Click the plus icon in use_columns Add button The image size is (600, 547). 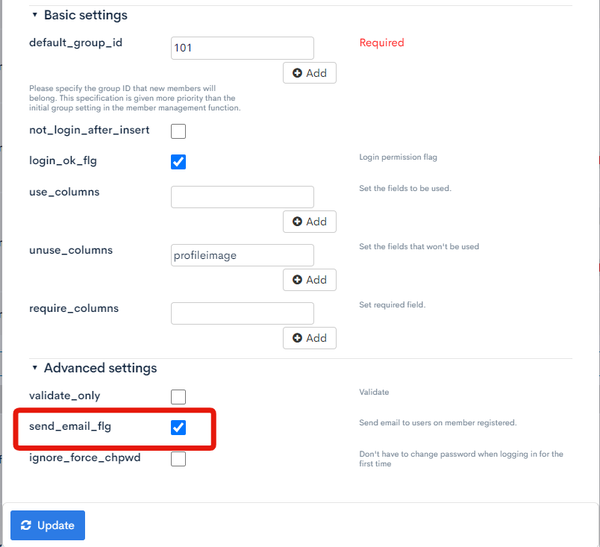pyautogui.click(x=297, y=221)
